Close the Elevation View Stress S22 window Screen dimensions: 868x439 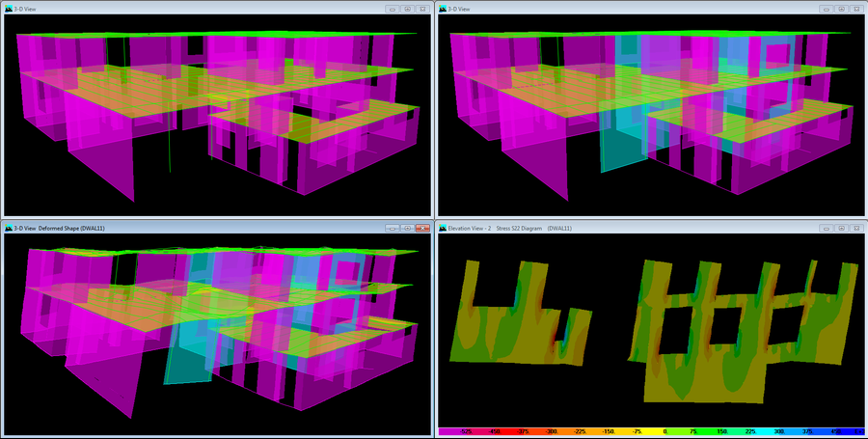coord(855,229)
